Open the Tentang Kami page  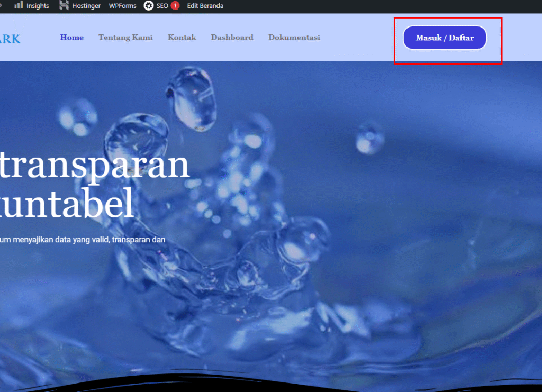pyautogui.click(x=125, y=38)
